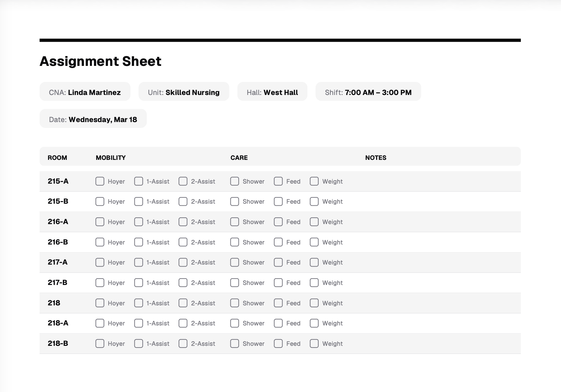Click the NOTES column header
This screenshot has height=392, width=561.
click(x=375, y=158)
